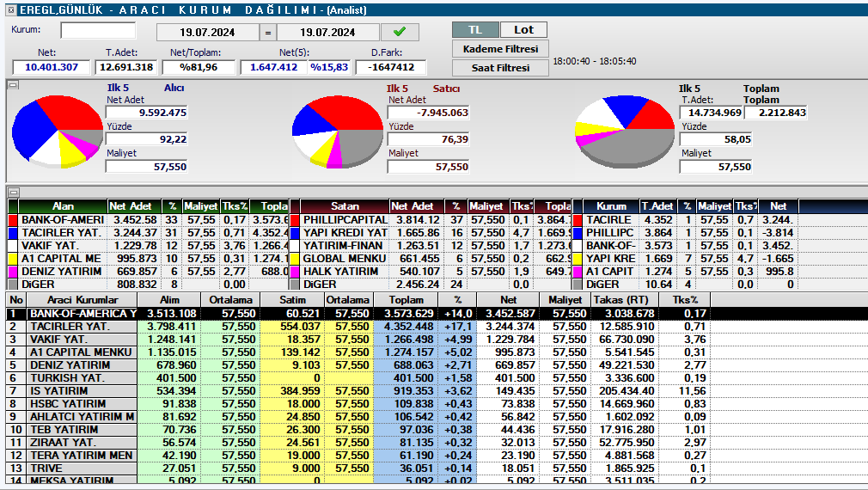Collapse the pie charts panel with minus icon
The height and width of the screenshot is (490, 868).
pos(13,85)
